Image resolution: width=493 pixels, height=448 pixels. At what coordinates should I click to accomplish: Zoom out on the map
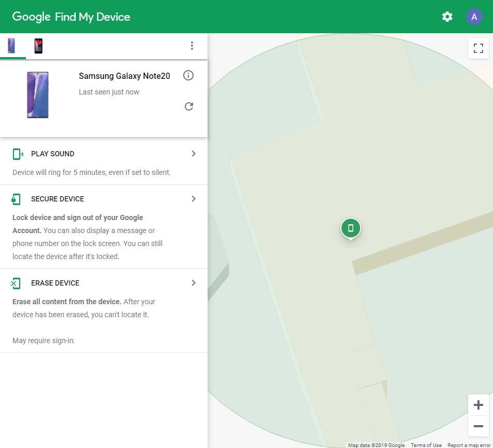click(478, 426)
